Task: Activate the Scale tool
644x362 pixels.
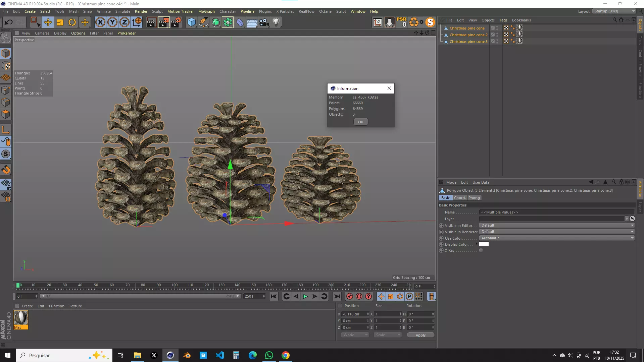Action: [60, 22]
